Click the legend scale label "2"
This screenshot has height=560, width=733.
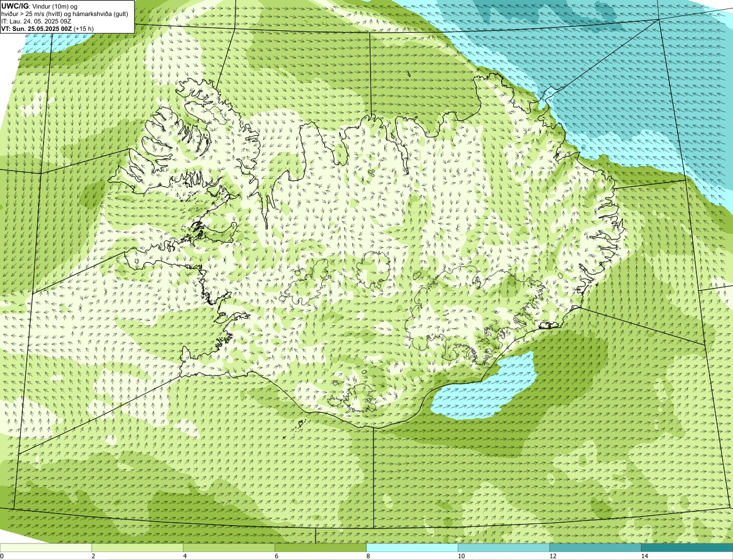[x=93, y=556]
